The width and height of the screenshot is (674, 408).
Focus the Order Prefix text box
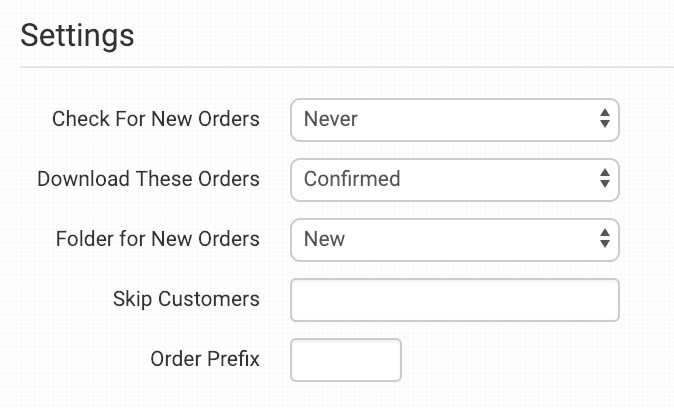[x=345, y=359]
